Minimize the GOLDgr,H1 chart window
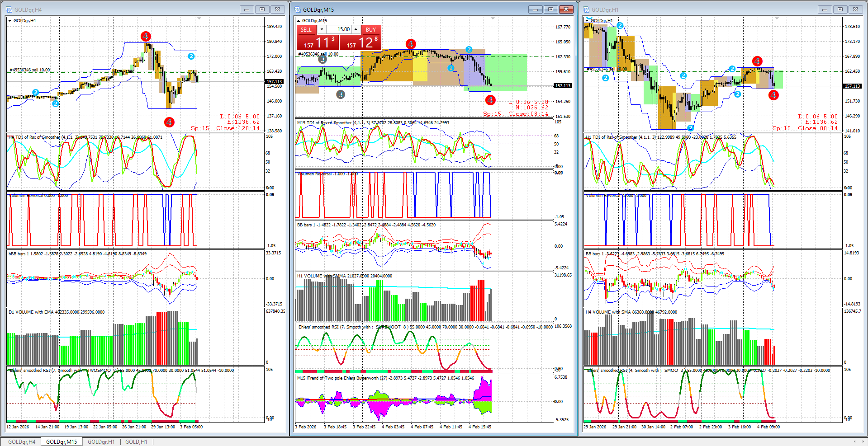Viewport: 868px width, 446px height. [x=825, y=9]
